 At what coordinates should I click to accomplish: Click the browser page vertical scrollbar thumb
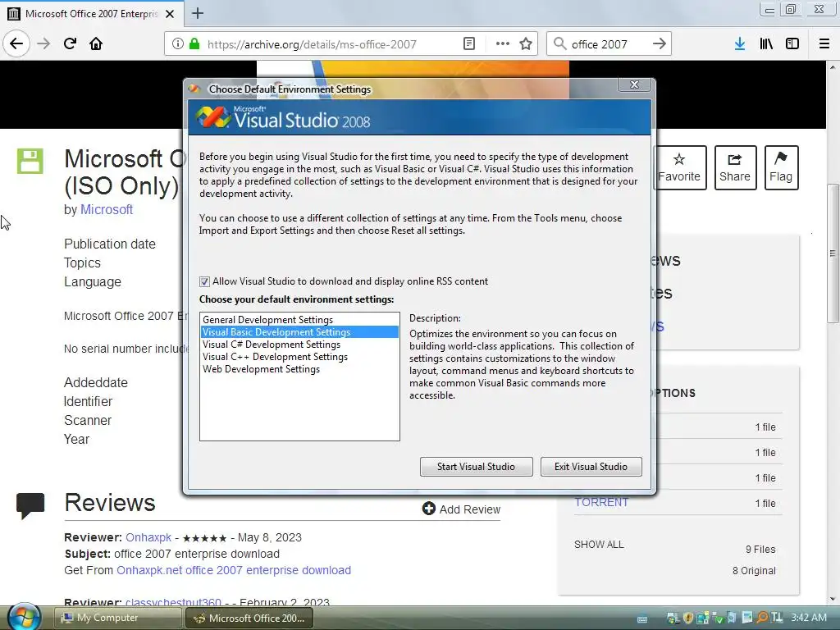point(833,253)
